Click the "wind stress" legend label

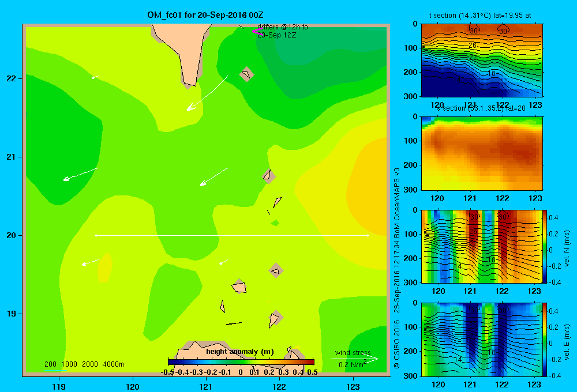click(353, 353)
